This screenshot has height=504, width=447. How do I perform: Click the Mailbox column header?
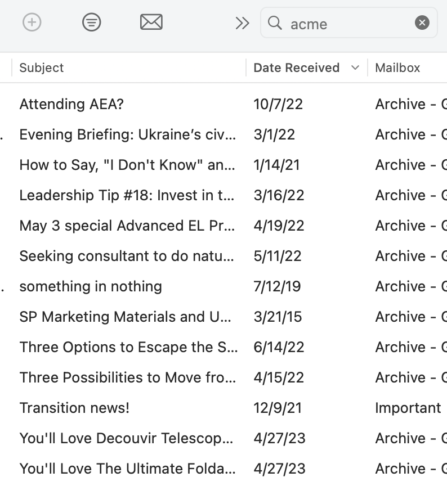click(x=397, y=68)
